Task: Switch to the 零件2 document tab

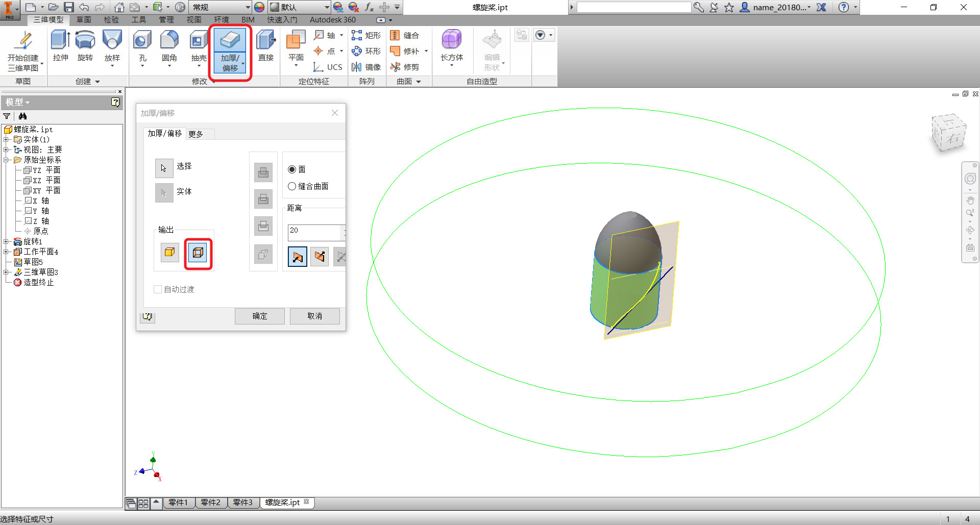Action: (210, 503)
